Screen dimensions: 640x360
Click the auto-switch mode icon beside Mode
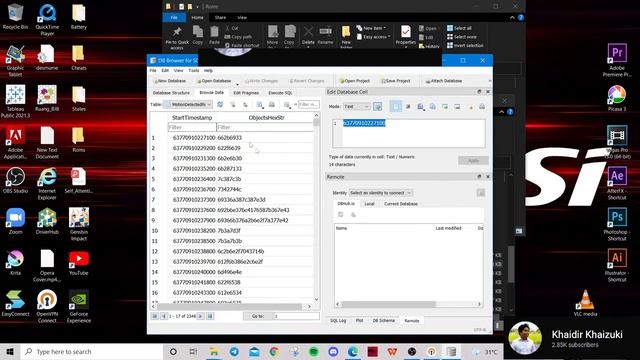pyautogui.click(x=378, y=107)
